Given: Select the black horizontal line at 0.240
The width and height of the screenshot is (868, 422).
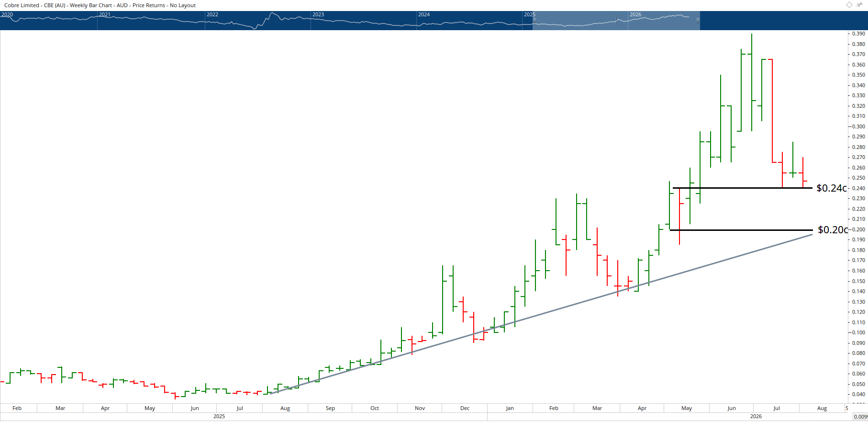Looking at the screenshot, I should 743,188.
